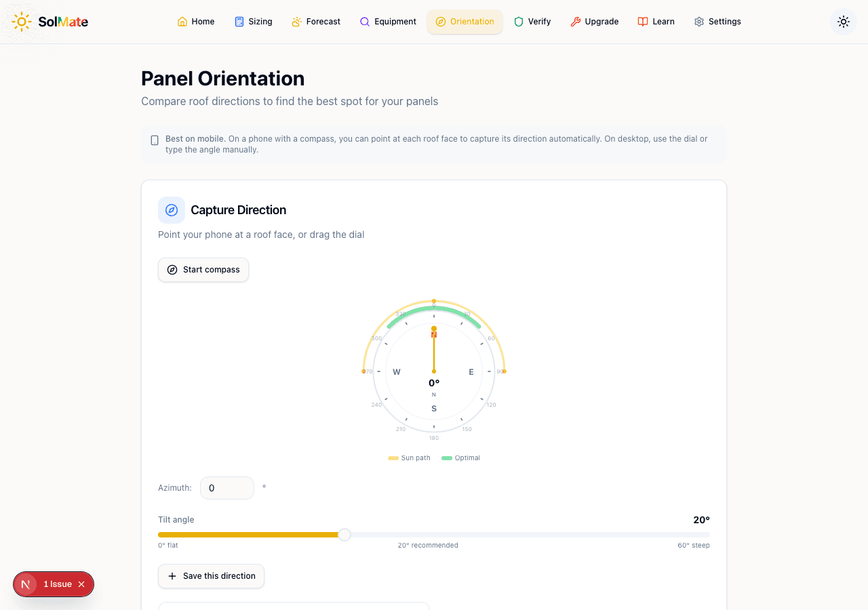
Task: Toggle dark mode with the sun button
Action: click(843, 21)
